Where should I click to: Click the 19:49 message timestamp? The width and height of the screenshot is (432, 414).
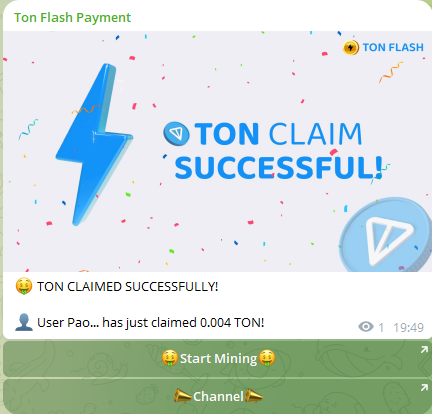408,327
